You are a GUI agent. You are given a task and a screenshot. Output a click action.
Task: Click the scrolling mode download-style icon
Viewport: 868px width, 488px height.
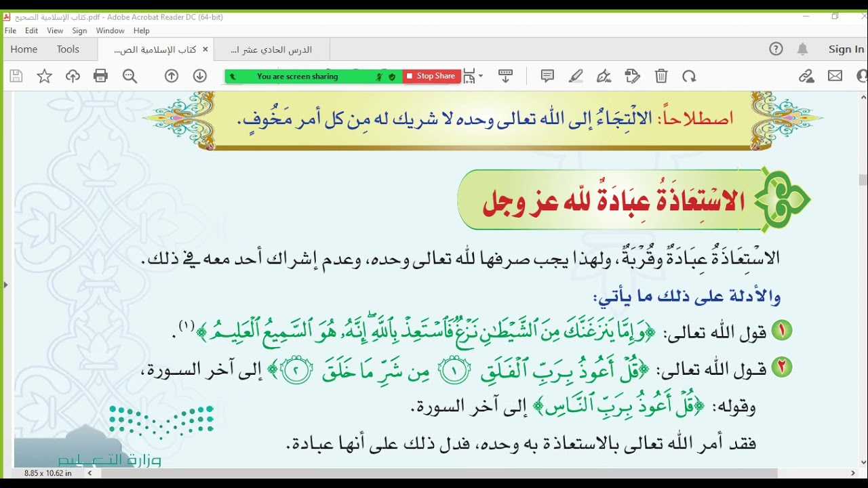click(x=505, y=77)
